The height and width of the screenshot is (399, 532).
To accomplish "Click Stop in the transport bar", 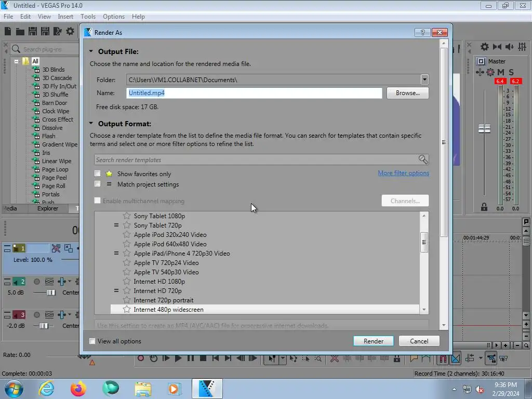I will [x=203, y=358].
